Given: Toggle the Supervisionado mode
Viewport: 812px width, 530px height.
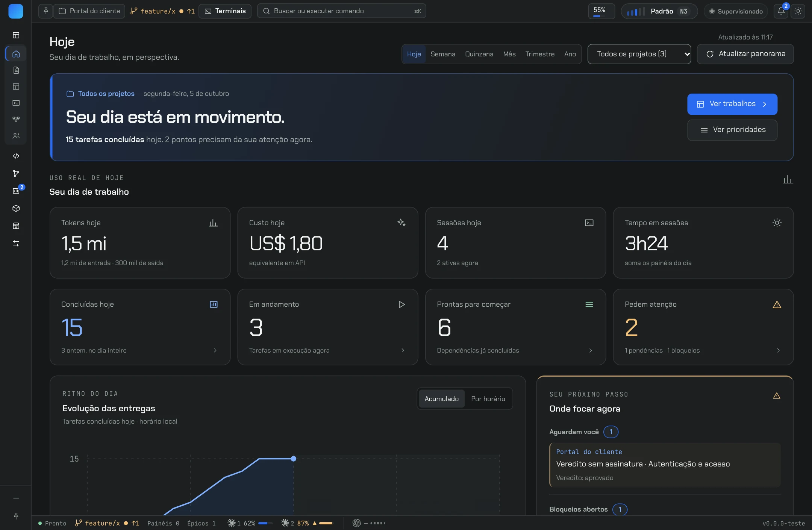Looking at the screenshot, I should 736,11.
